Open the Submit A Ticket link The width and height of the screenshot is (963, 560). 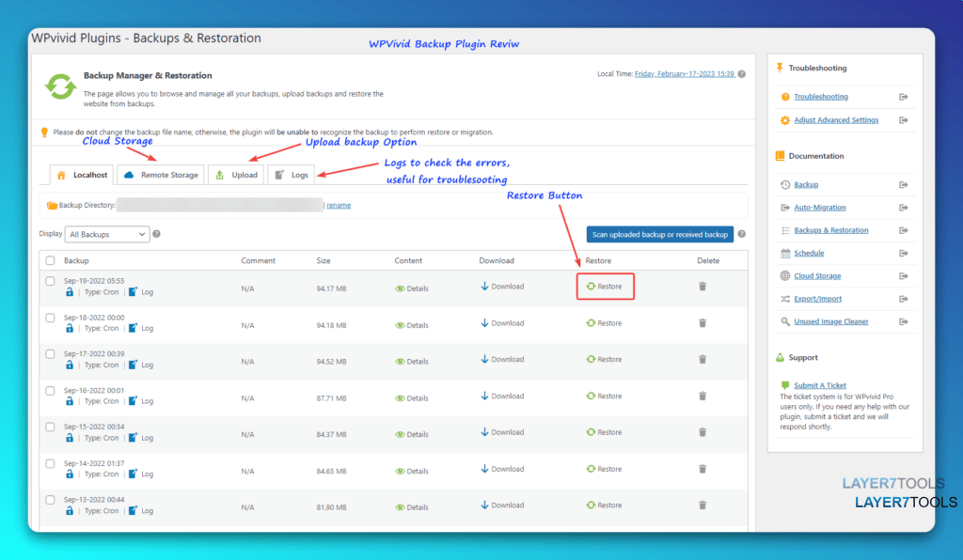pyautogui.click(x=820, y=386)
